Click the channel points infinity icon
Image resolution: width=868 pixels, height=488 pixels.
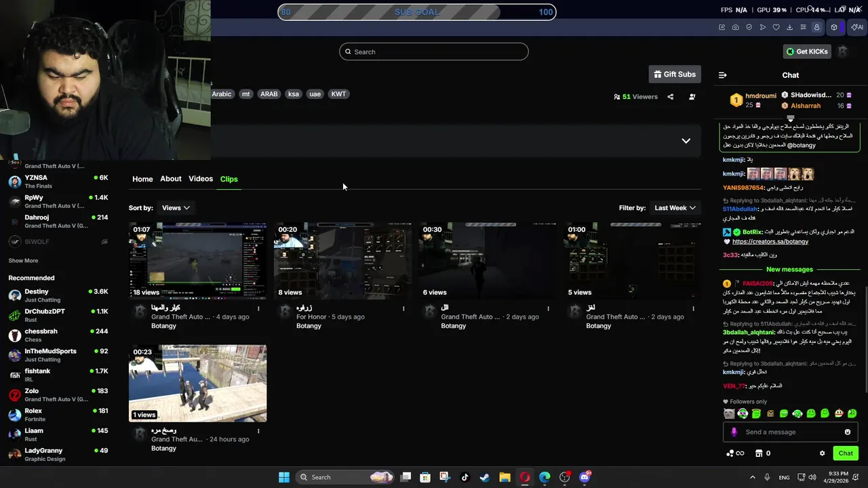[x=735, y=453]
